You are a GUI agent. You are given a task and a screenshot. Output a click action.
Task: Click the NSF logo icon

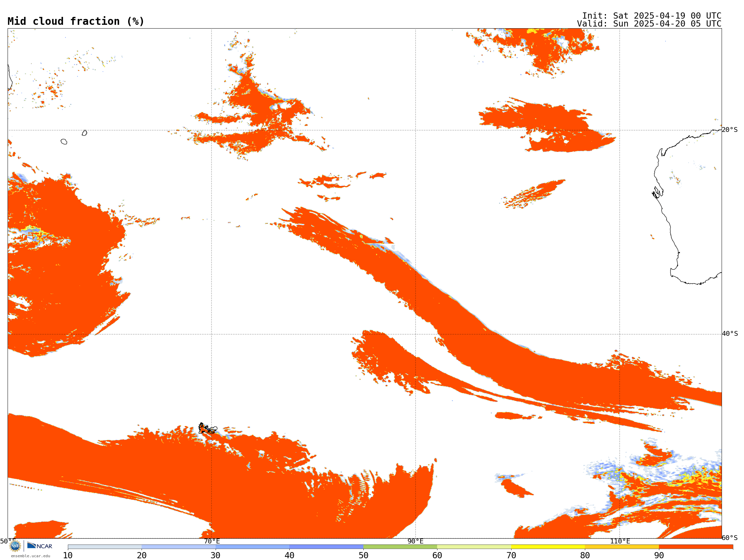(15, 546)
